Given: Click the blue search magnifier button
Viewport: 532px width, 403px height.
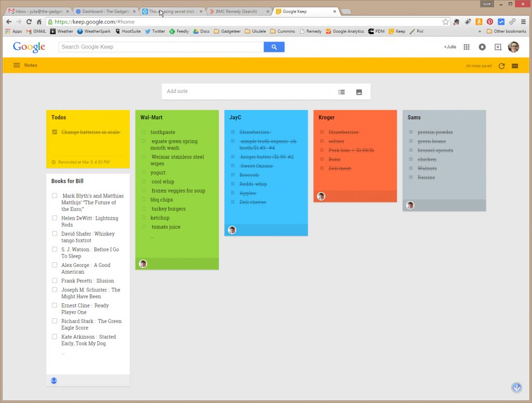Looking at the screenshot, I should (274, 47).
